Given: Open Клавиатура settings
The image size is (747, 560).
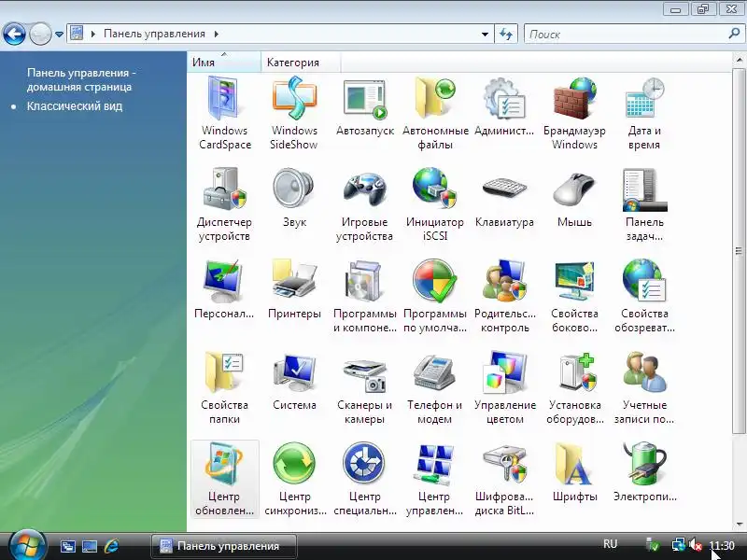Looking at the screenshot, I should click(504, 198).
